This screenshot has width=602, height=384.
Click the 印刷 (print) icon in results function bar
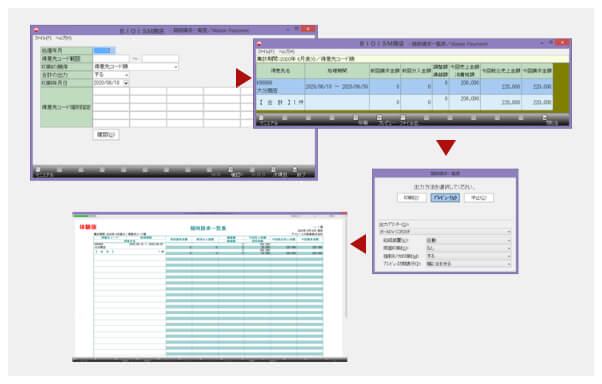point(356,118)
